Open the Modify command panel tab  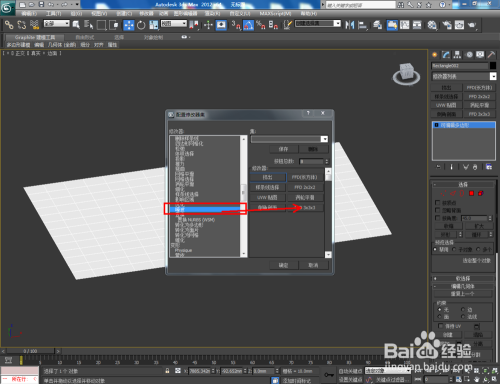point(446,55)
